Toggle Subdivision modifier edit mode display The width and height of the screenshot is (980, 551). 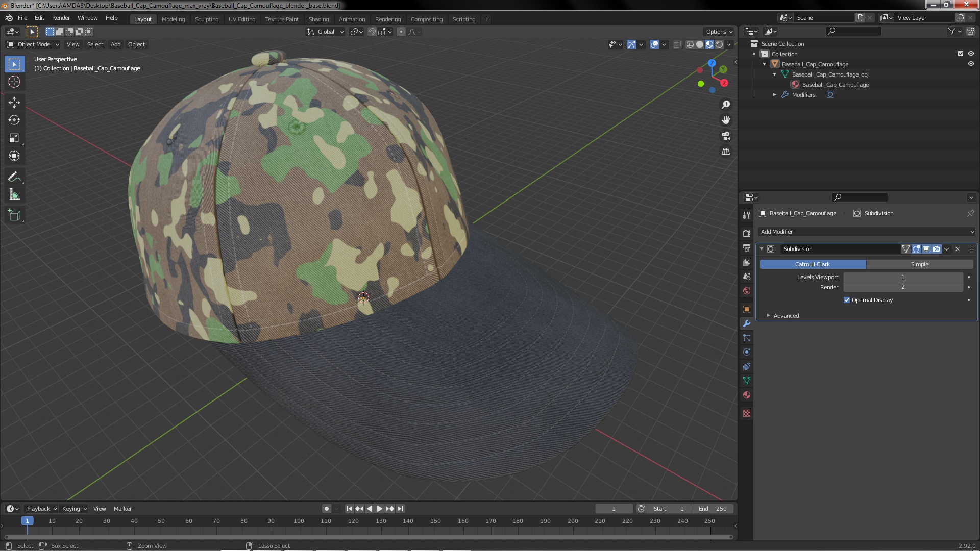pos(916,249)
